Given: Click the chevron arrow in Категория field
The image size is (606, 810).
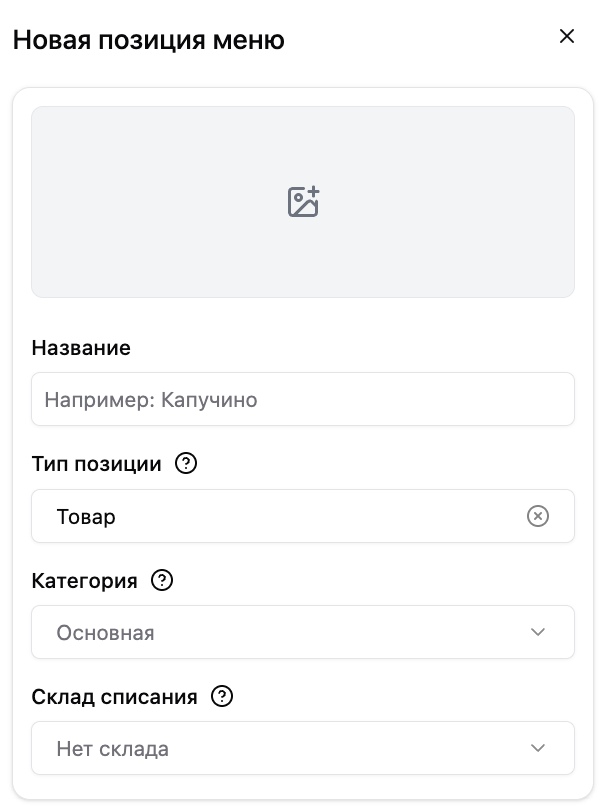Looking at the screenshot, I should point(538,632).
